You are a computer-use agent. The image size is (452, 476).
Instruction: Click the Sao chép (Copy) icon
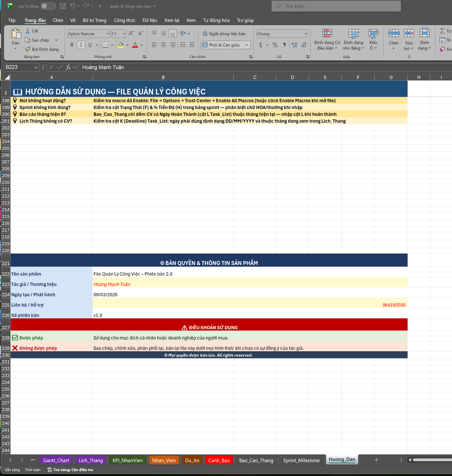click(x=28, y=40)
